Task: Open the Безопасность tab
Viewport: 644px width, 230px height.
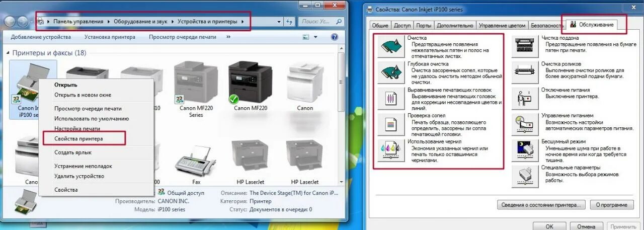Action: pos(546,25)
